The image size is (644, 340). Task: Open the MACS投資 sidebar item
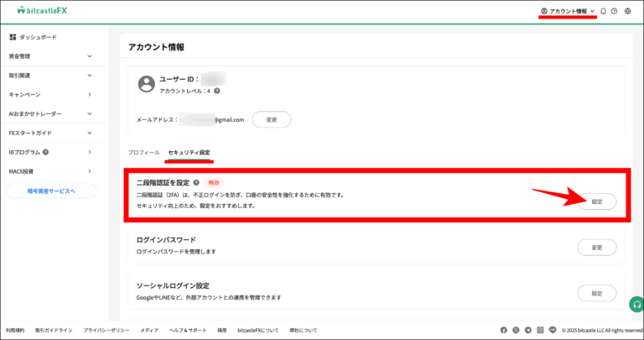pos(51,171)
